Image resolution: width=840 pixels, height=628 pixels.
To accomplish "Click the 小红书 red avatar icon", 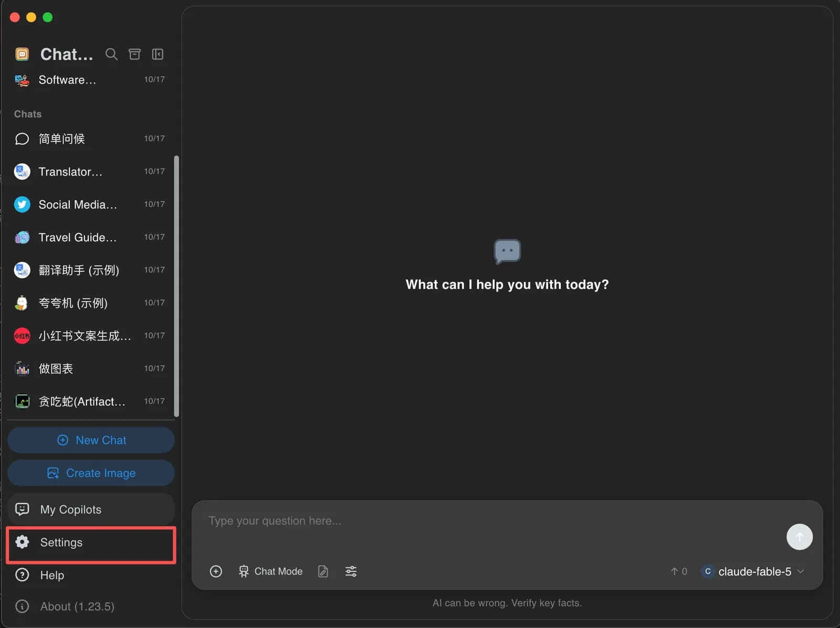I will point(22,336).
